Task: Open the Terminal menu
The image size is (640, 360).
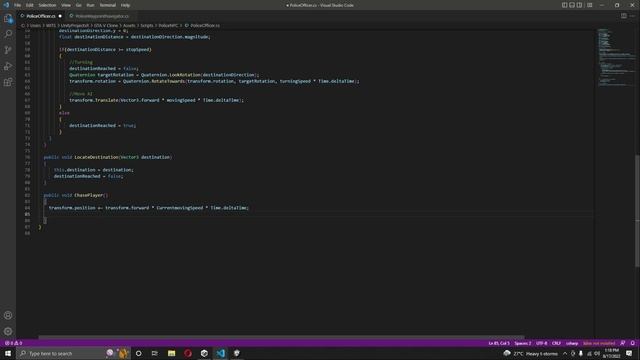Action: [108, 5]
